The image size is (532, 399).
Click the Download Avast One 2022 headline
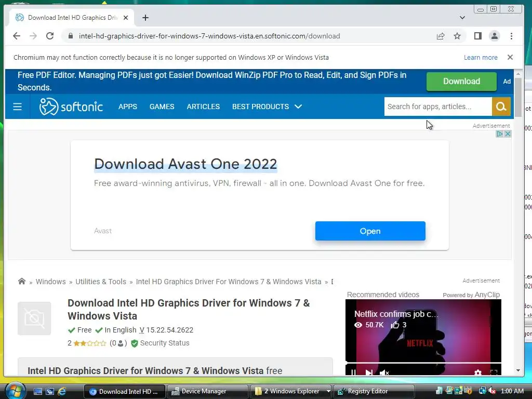pyautogui.click(x=185, y=164)
